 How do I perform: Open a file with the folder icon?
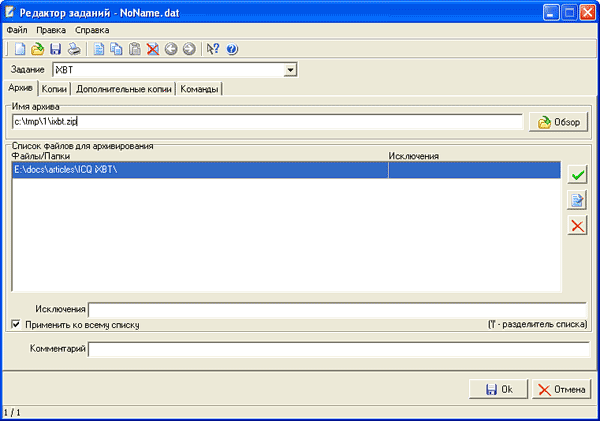(x=38, y=49)
